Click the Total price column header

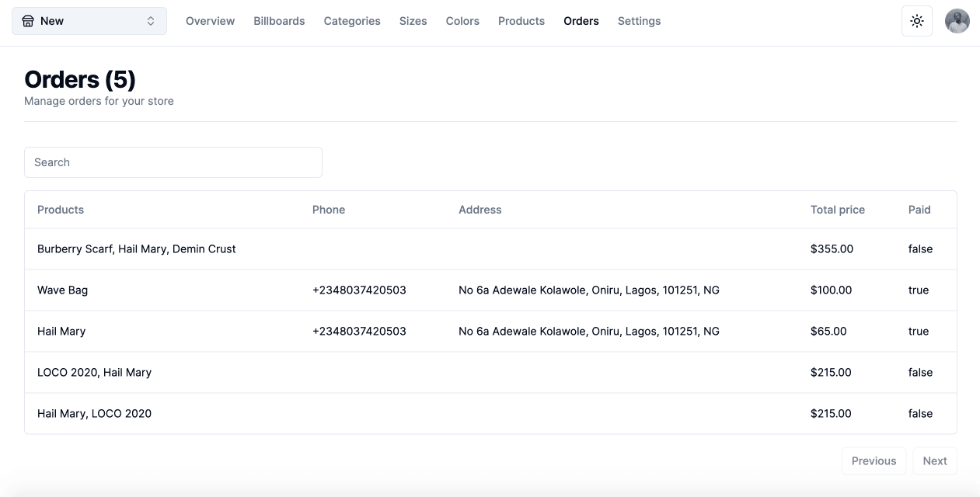pyautogui.click(x=837, y=210)
